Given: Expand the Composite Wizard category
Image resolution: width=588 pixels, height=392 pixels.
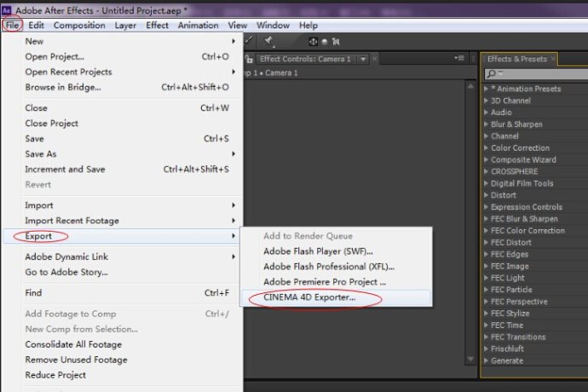Looking at the screenshot, I should [486, 160].
